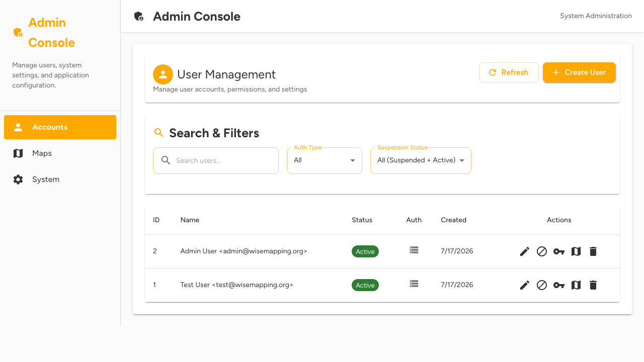Click the shield icon in the top header

(x=139, y=16)
